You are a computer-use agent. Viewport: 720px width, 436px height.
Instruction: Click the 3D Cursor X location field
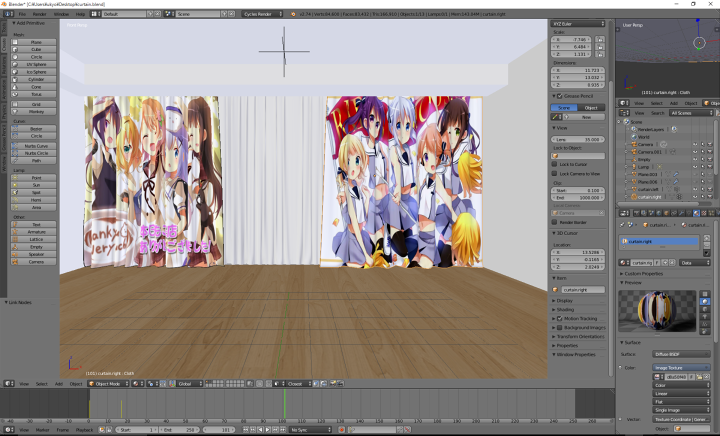click(x=578, y=252)
